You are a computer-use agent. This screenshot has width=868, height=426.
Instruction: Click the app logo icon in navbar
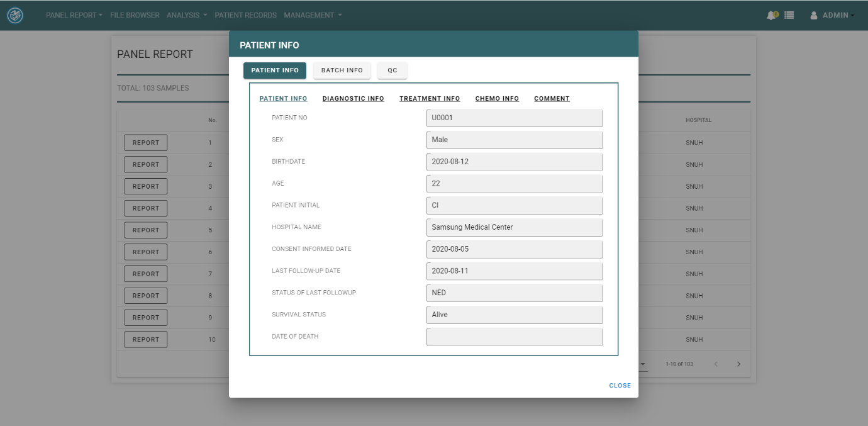click(15, 15)
